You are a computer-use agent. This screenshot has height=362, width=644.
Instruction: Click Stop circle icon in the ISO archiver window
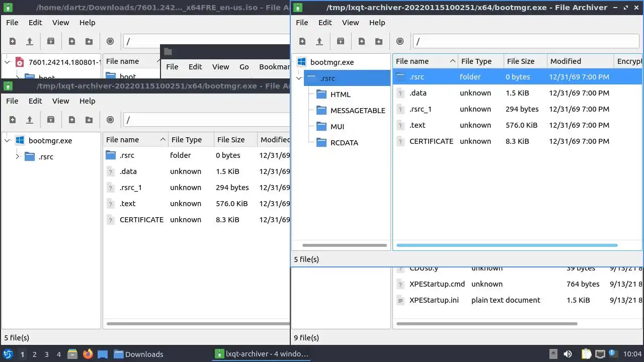click(x=110, y=41)
